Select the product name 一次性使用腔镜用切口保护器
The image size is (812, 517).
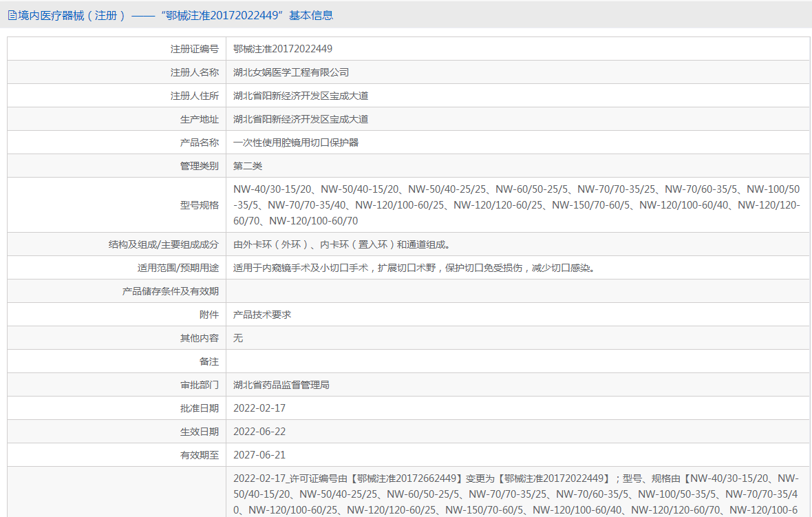coord(296,143)
